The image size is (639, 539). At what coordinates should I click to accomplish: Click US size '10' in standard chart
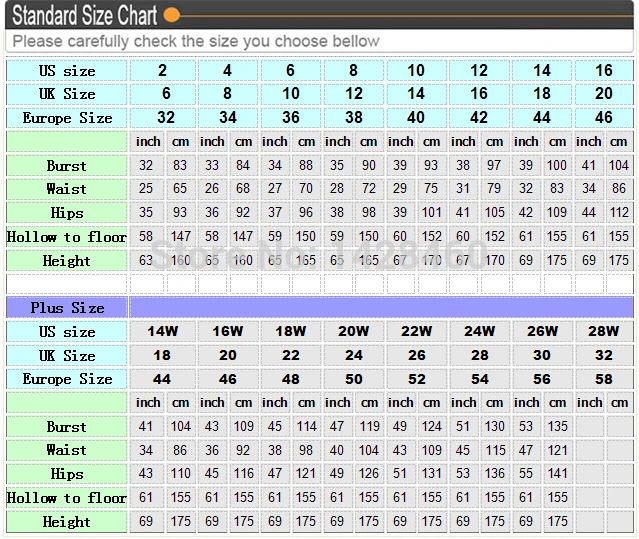coord(416,70)
